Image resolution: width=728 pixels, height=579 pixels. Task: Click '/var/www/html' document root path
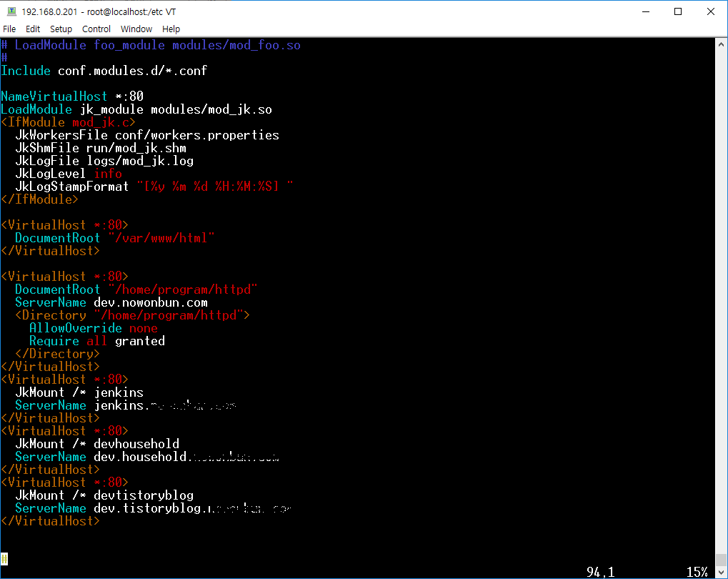161,238
